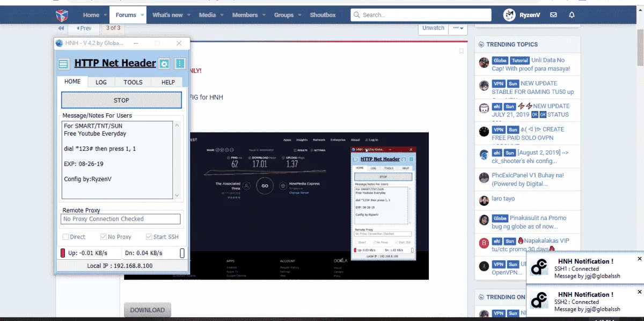Click avatar beside PhcExicPanel V1 topic

coord(484,177)
